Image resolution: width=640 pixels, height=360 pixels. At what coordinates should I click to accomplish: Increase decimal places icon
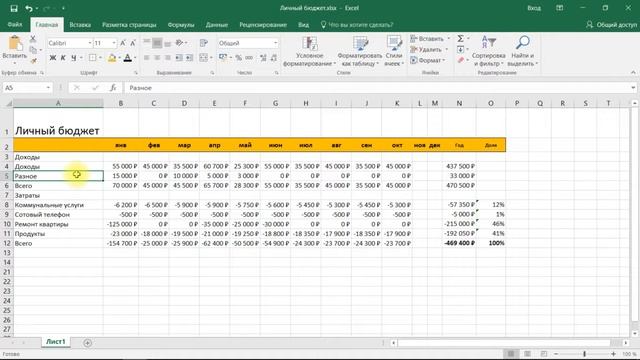pos(263,58)
